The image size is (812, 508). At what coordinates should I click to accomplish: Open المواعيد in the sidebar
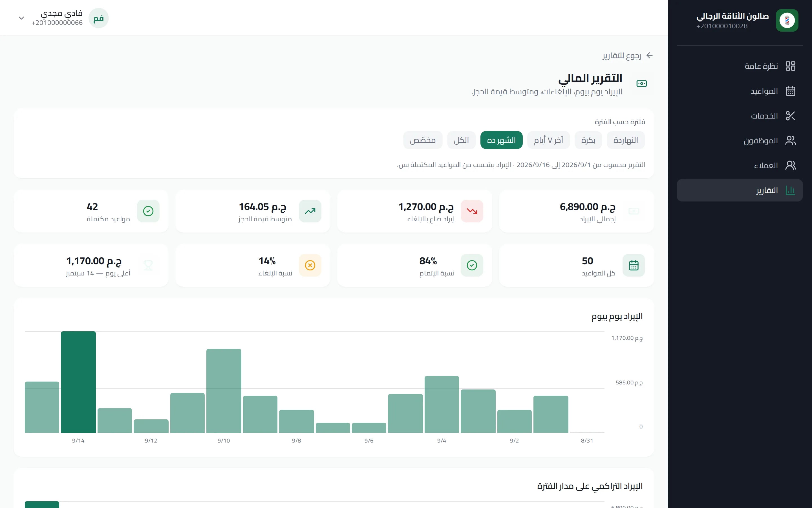tap(740, 91)
